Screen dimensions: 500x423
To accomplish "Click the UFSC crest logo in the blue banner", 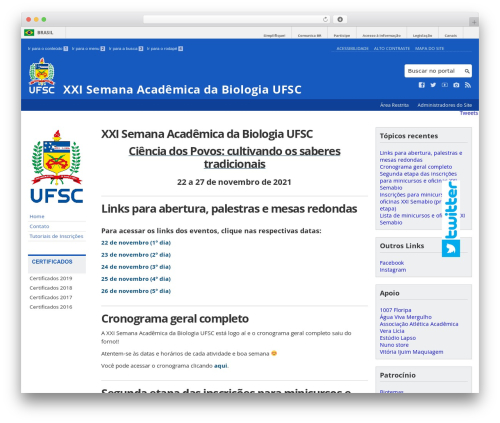I will coord(42,76).
